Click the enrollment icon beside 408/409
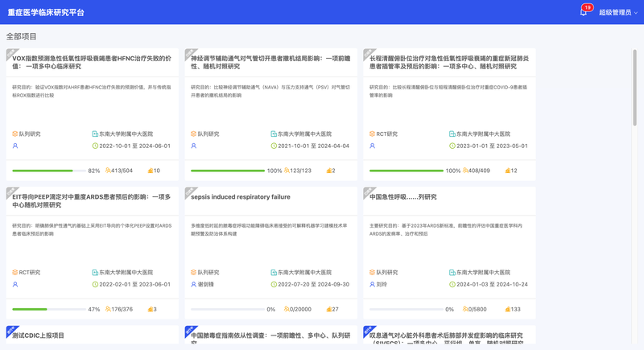The width and height of the screenshot is (644, 350). pyautogui.click(x=465, y=171)
